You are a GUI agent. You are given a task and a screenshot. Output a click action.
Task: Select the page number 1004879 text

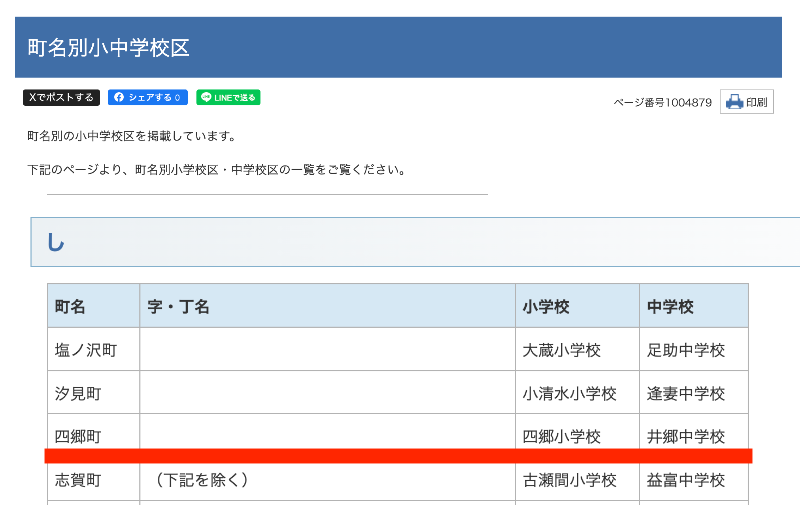tap(662, 103)
